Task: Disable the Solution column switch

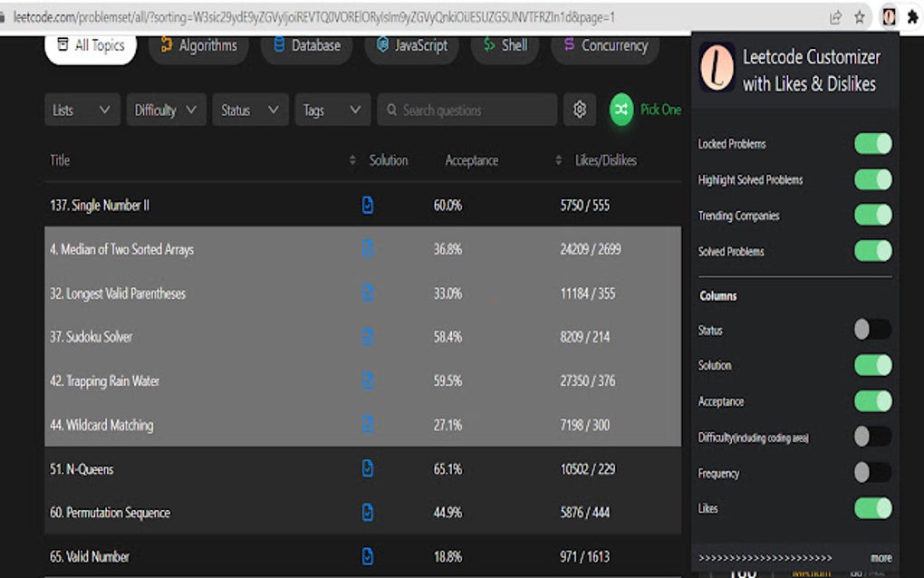Action: coord(873,365)
